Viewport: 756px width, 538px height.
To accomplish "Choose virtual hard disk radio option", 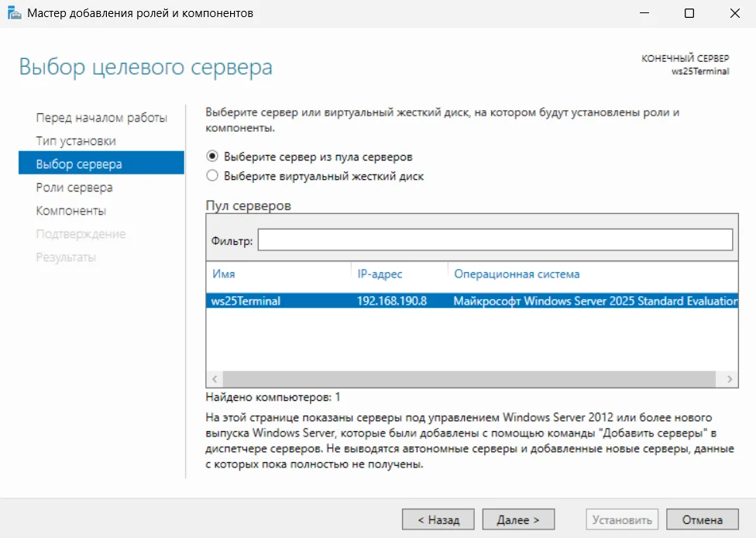I will pyautogui.click(x=212, y=176).
